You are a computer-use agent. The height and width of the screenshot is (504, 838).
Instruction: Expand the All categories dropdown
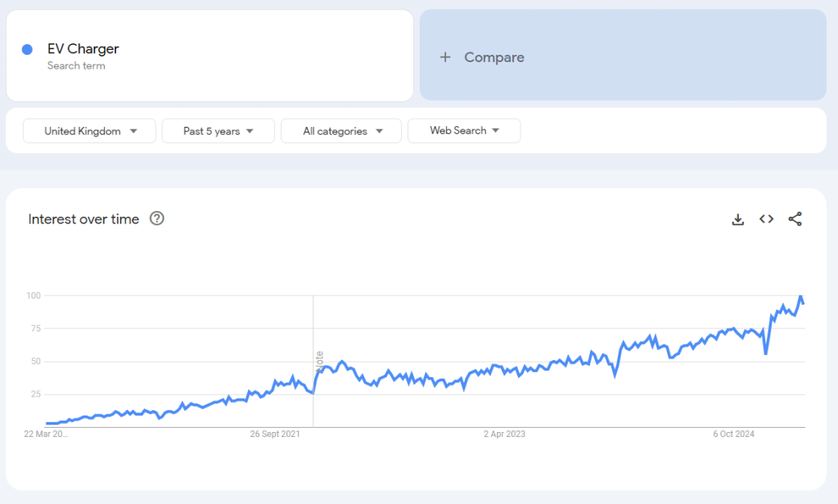[x=341, y=131]
